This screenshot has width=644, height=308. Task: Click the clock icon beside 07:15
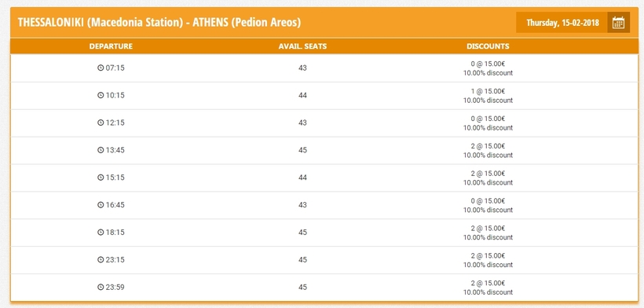tap(101, 68)
